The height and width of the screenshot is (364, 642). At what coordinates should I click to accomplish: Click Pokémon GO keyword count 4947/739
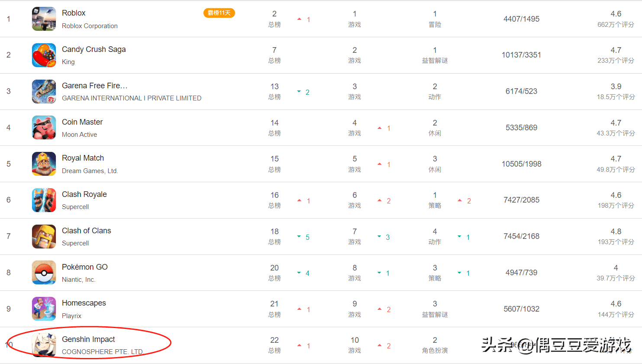point(522,273)
